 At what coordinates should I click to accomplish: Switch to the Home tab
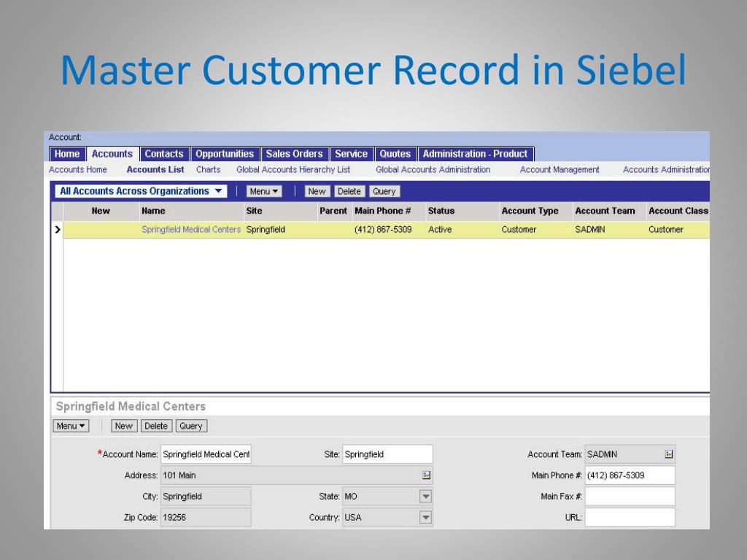click(66, 154)
